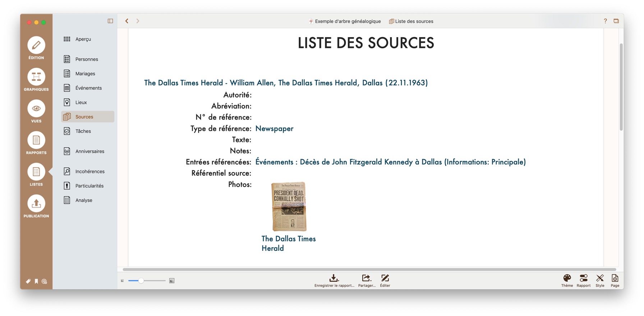The height and width of the screenshot is (316, 644).
Task: Click the vertical scrollbar
Action: tap(621, 87)
